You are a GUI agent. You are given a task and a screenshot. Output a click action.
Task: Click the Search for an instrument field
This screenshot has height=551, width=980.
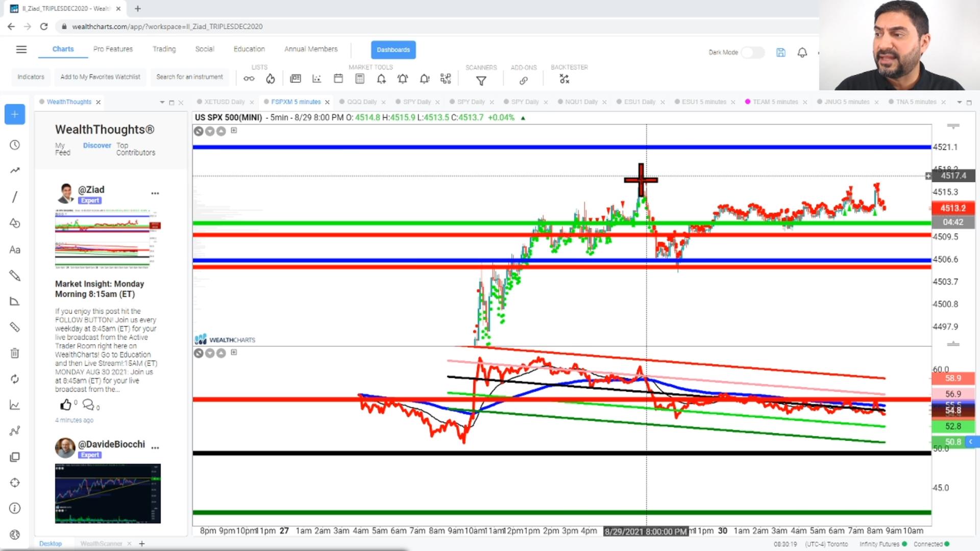(x=189, y=77)
